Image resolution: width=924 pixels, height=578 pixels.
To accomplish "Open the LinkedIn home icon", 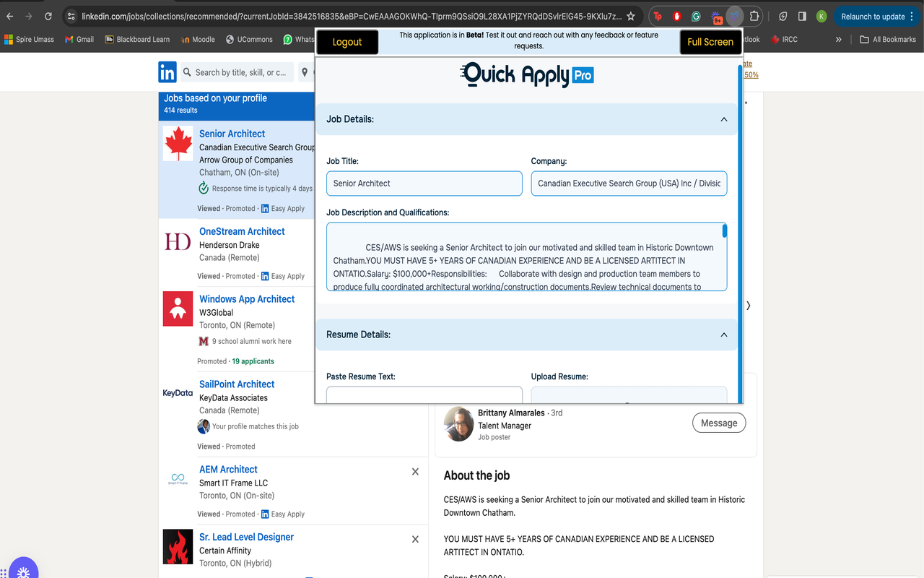I will point(167,72).
